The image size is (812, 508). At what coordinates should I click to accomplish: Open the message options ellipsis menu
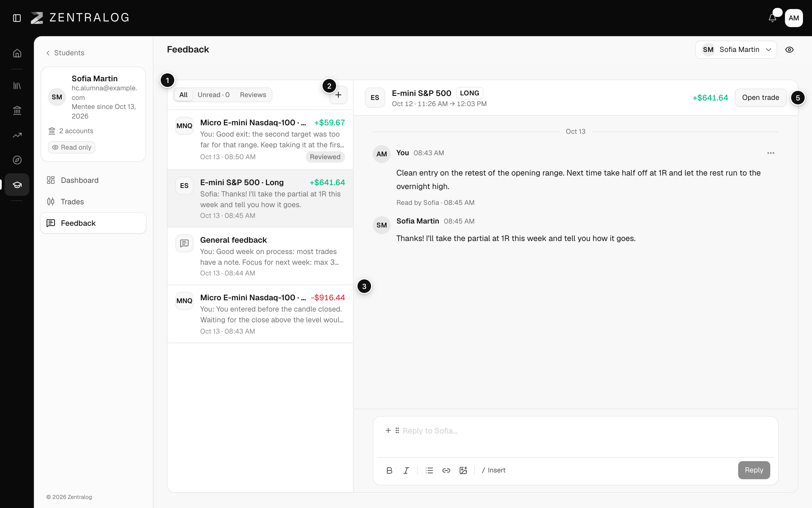[x=771, y=153]
